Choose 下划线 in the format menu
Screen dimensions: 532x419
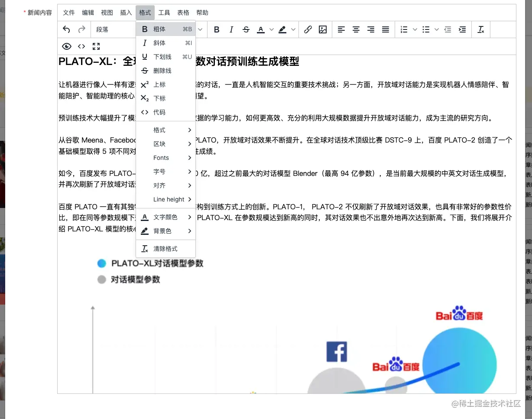[x=166, y=57]
